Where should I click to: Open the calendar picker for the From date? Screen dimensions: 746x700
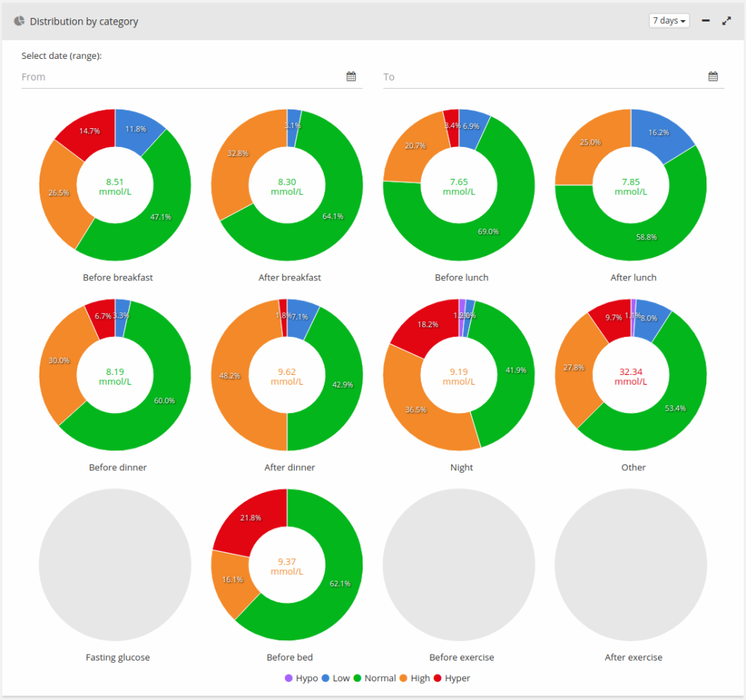tap(351, 75)
